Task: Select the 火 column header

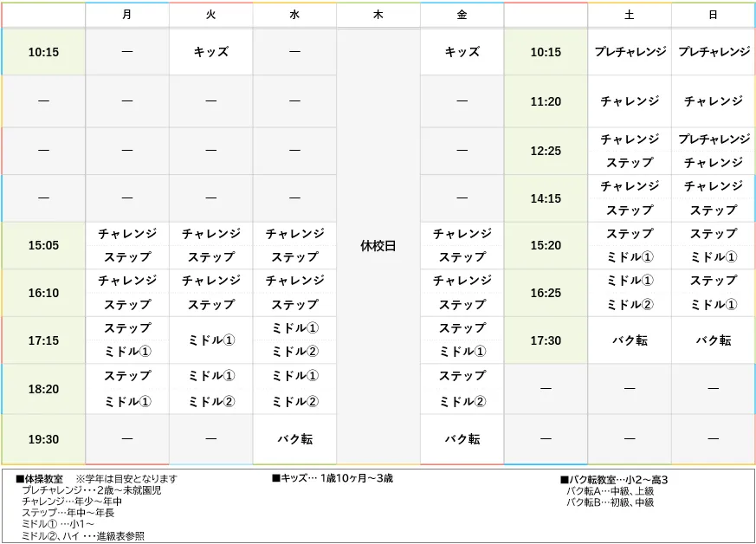Action: (x=210, y=15)
